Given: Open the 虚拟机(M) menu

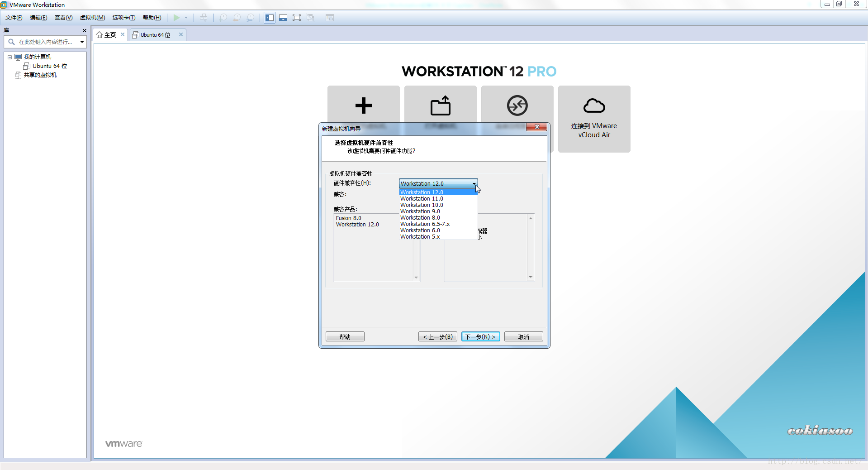Looking at the screenshot, I should pyautogui.click(x=93, y=18).
